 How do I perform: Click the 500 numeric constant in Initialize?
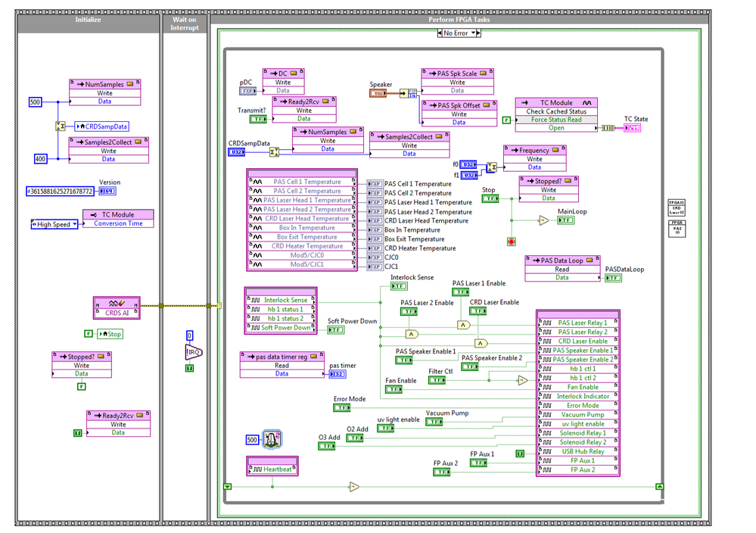36,101
